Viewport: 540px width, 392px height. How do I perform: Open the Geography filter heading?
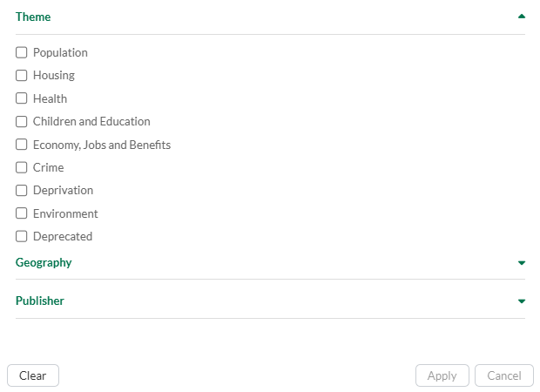pyautogui.click(x=44, y=262)
